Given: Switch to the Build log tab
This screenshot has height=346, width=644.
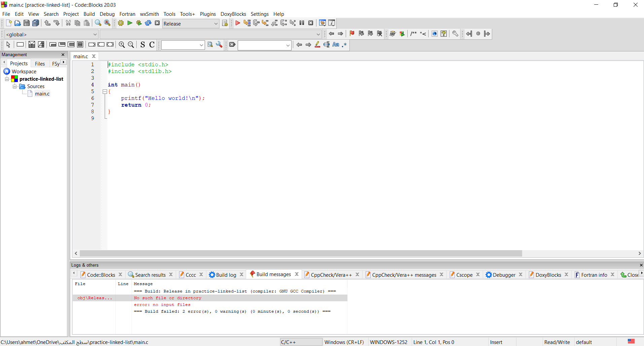Looking at the screenshot, I should tap(226, 275).
